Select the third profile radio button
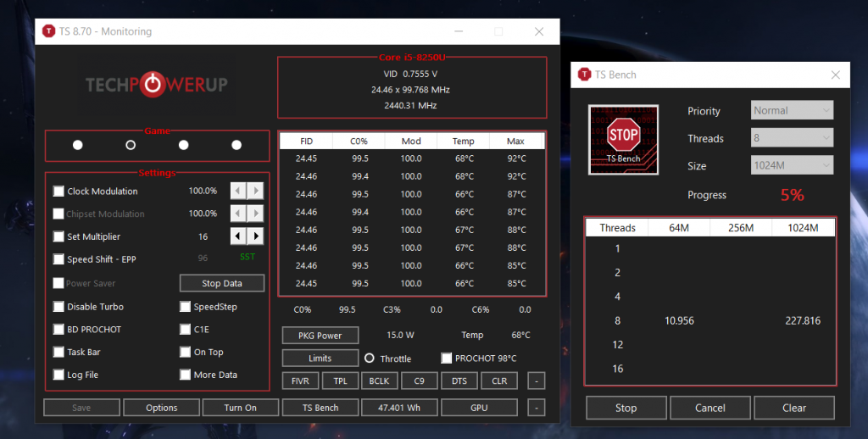Viewport: 868px width, 439px height. [183, 145]
